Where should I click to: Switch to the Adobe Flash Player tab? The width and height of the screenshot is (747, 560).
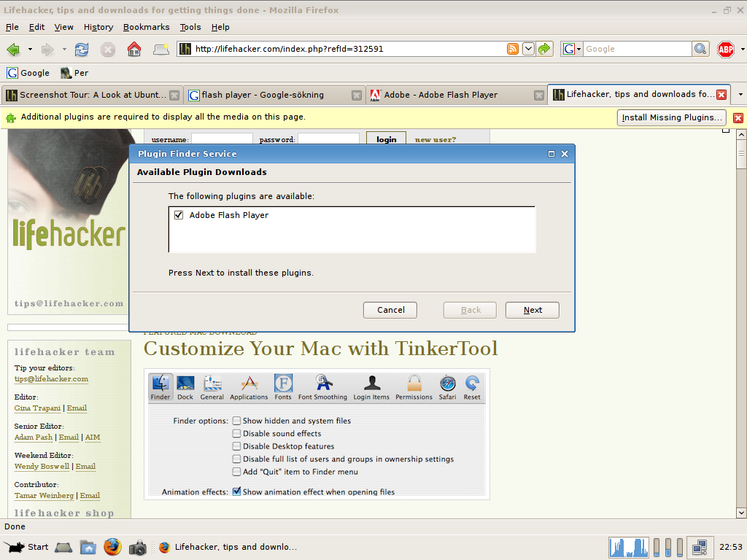[x=457, y=95]
